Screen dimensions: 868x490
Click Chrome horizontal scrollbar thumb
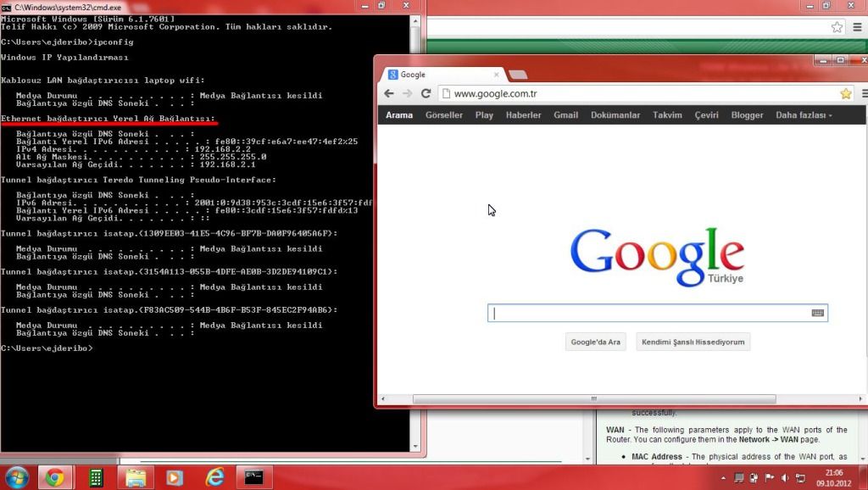[x=594, y=398]
